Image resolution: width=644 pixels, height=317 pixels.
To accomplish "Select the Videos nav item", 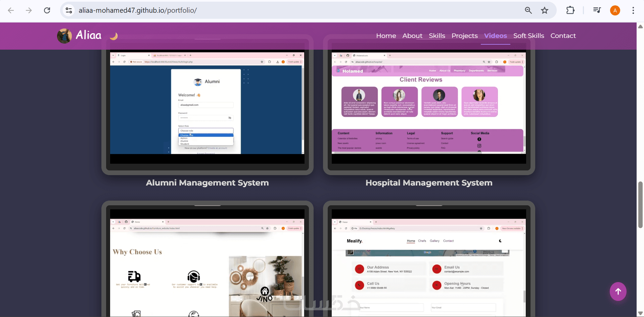I will tap(496, 36).
